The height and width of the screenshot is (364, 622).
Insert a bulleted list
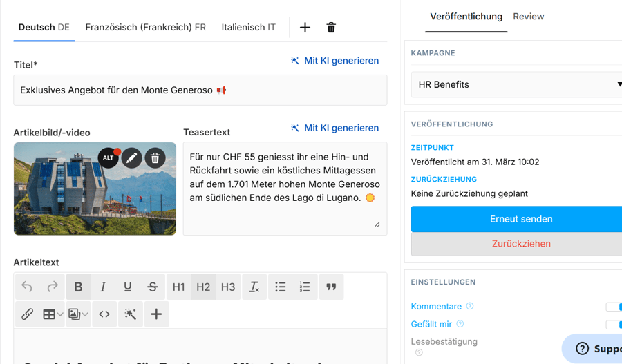tap(281, 287)
